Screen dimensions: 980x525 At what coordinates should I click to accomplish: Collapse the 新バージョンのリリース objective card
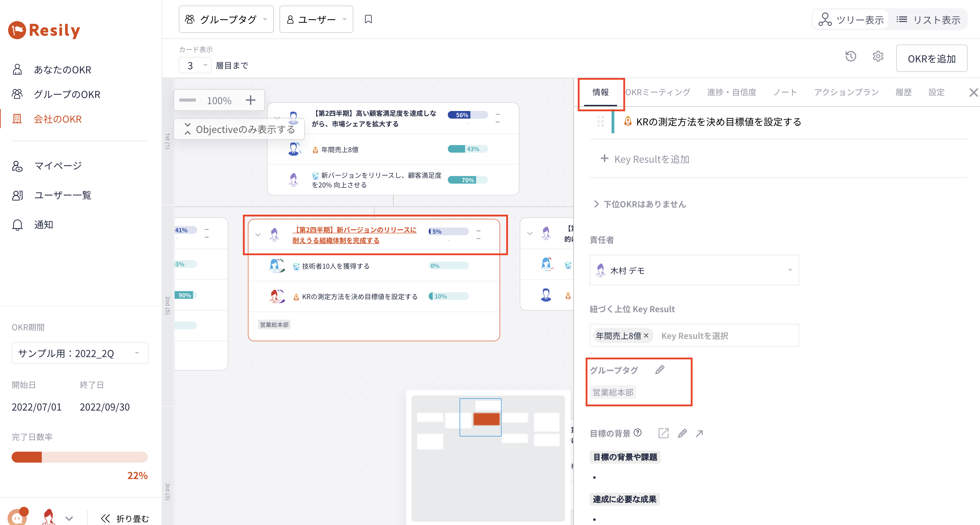258,234
